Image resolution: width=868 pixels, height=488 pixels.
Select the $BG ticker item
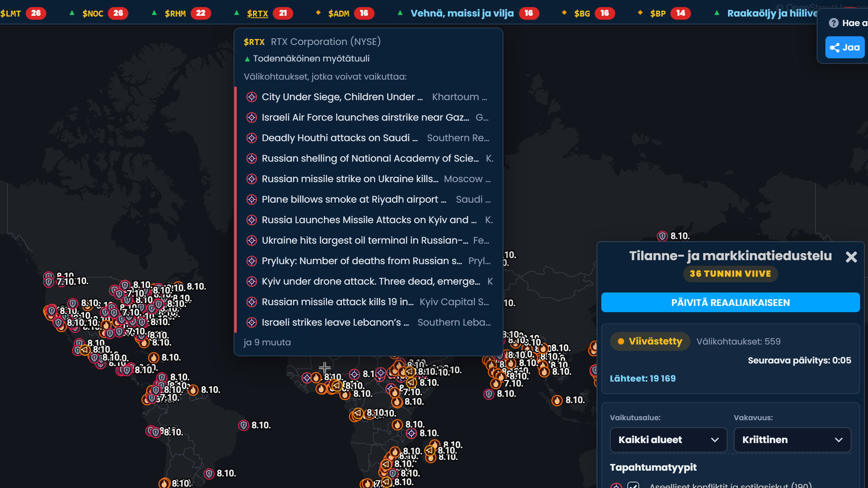589,13
